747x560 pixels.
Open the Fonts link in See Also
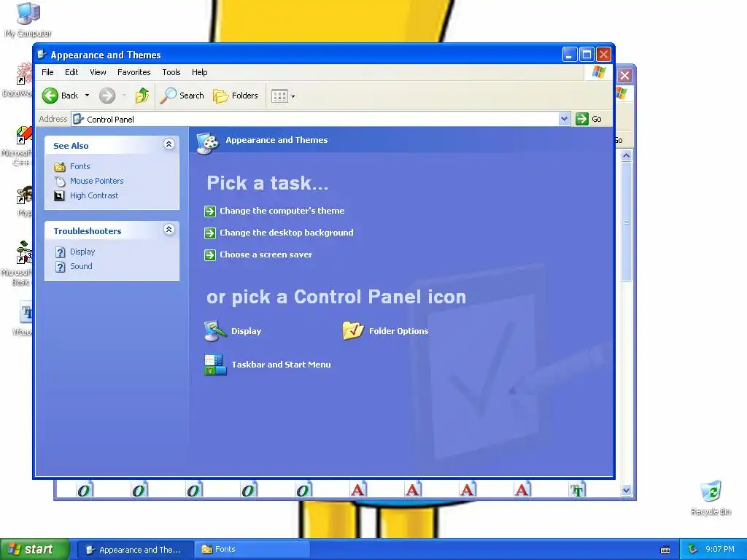pyautogui.click(x=80, y=166)
